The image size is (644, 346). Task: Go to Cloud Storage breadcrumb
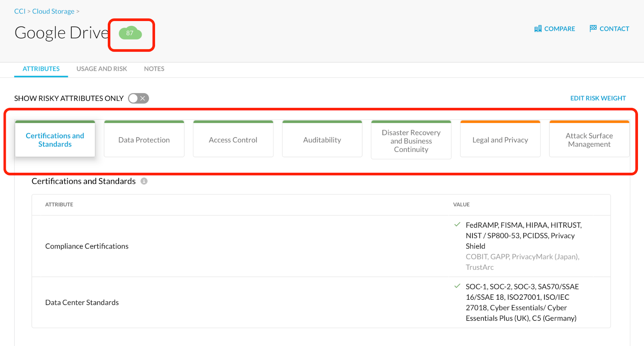(53, 11)
